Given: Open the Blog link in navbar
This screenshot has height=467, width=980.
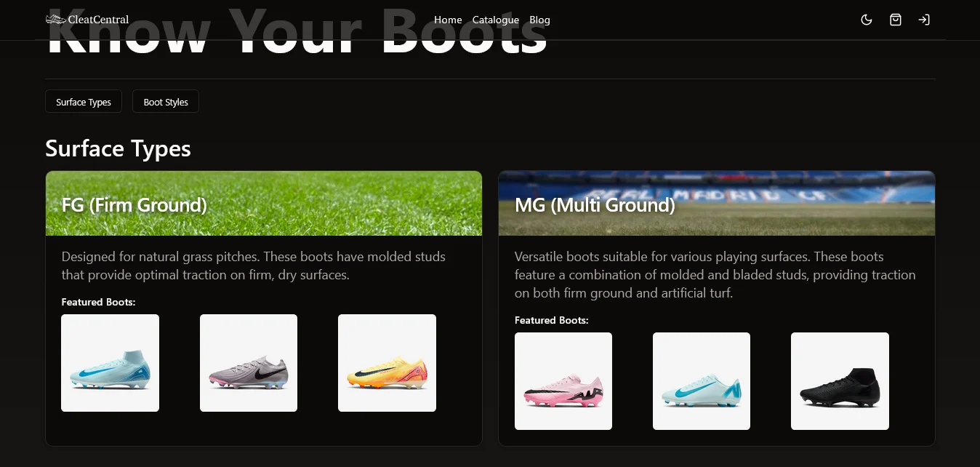Looking at the screenshot, I should (539, 20).
